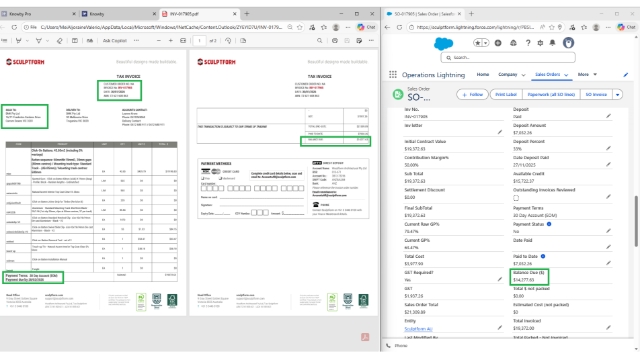Viewport: 640px width, 360px height.
Task: Click the edit navigation pencil icon
Action: point(626,75)
